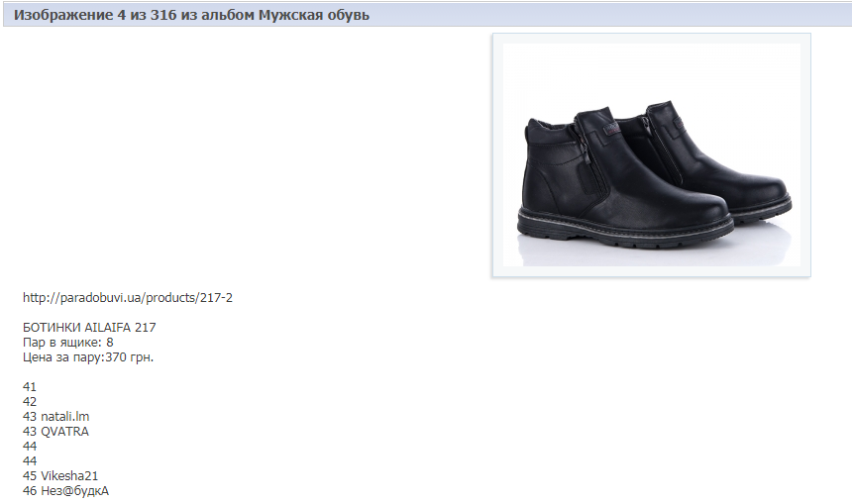Select the row '45 Vikesha21'

tap(60, 475)
